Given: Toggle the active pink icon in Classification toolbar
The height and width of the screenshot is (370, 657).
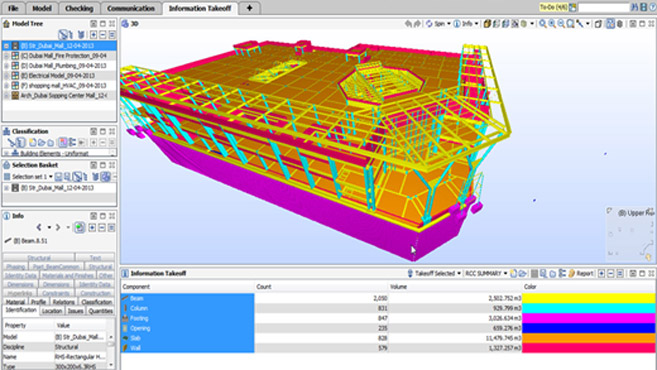Looking at the screenshot, I should 62,142.
